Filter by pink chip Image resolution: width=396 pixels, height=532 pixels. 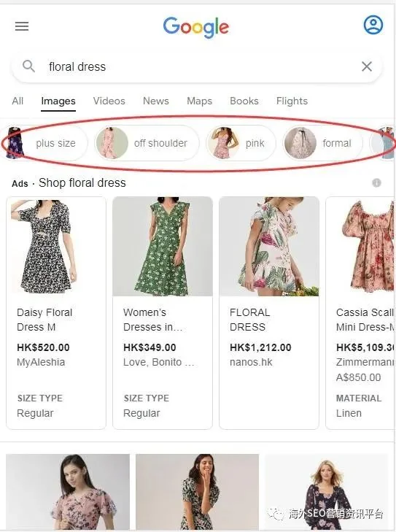(241, 143)
